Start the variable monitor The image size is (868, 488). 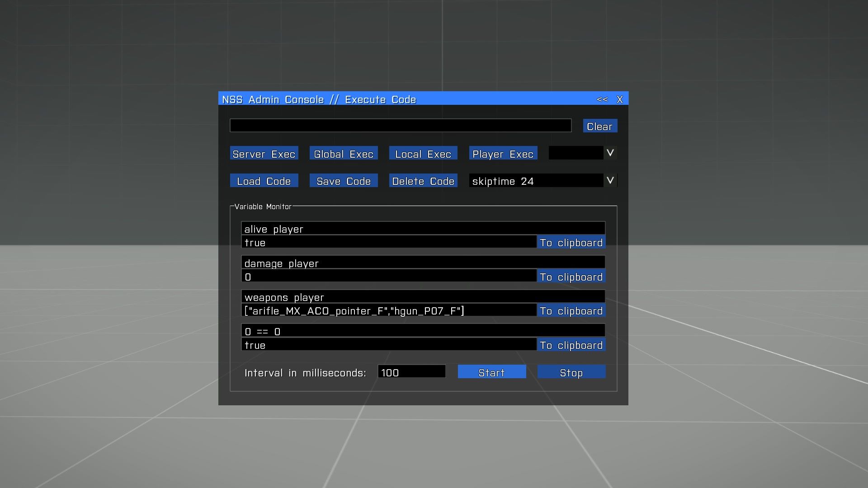tap(491, 372)
